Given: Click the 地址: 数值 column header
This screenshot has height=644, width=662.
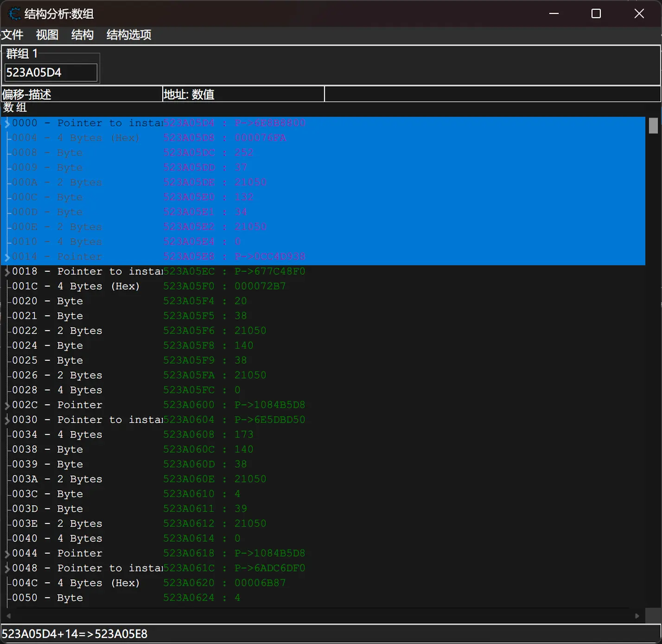Looking at the screenshot, I should (243, 95).
